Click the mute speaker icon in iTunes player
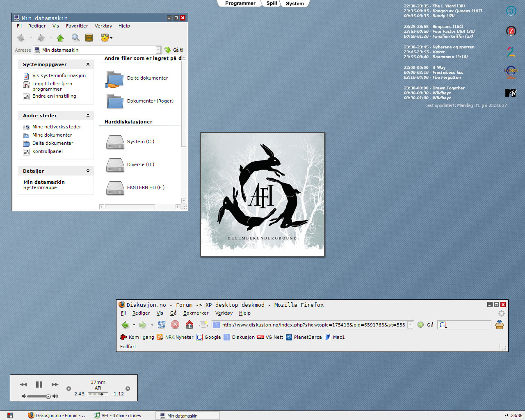This screenshot has height=420, width=525. (x=24, y=396)
